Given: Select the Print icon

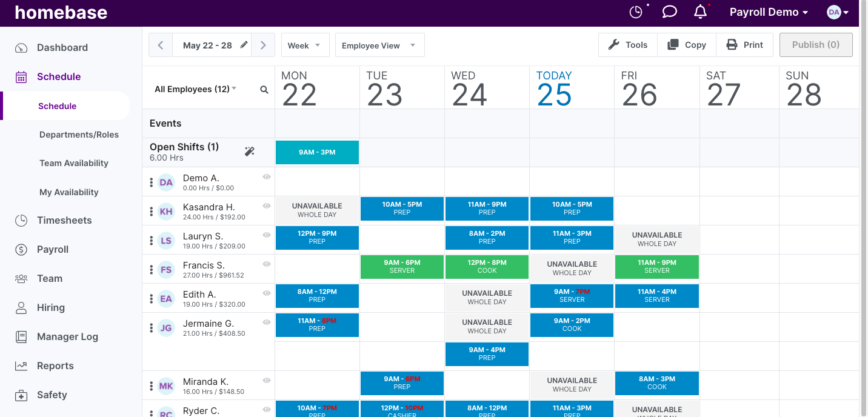Looking at the screenshot, I should (x=732, y=44).
